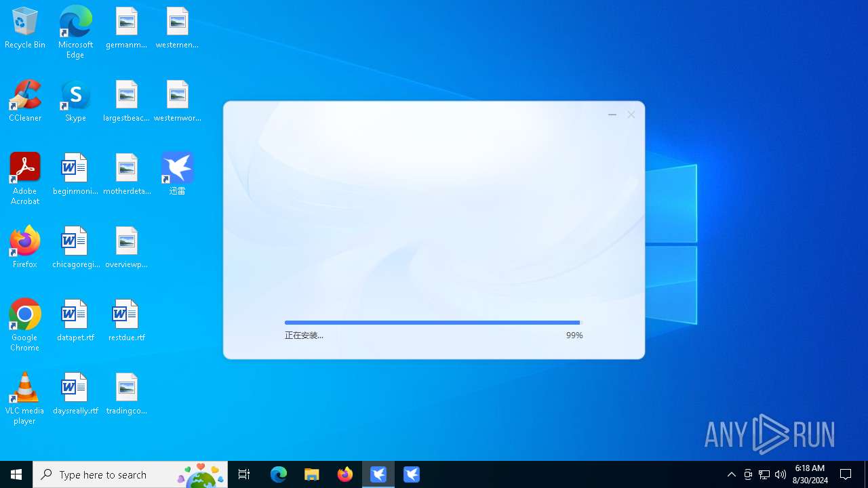Open the notification center
Screen dimensions: 868x488
coord(846,474)
